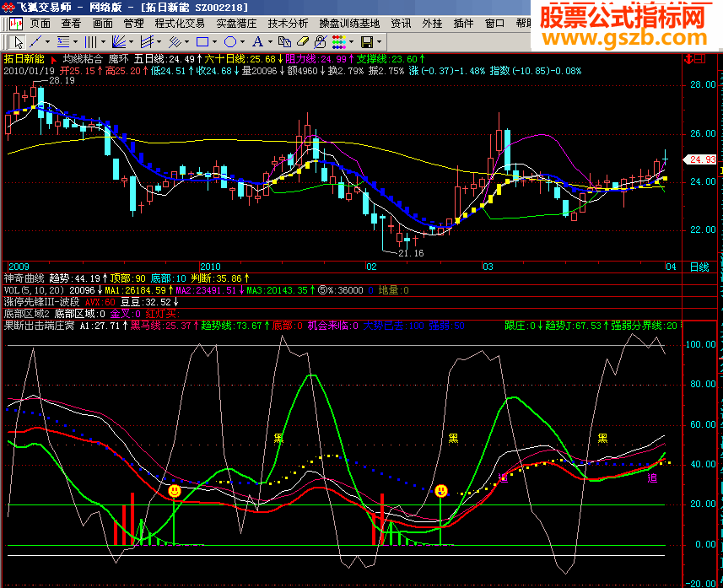Select the trend line drawing tool
723x588 pixels.
(35, 42)
